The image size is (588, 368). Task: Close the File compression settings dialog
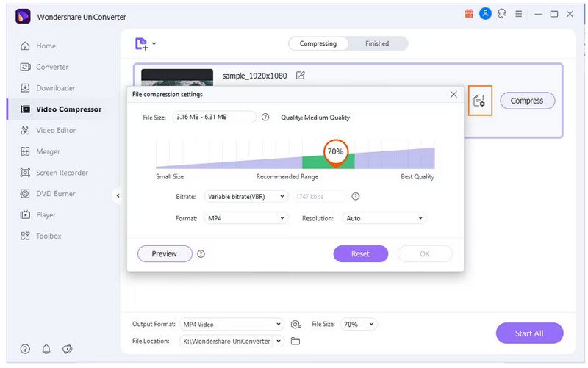(453, 94)
